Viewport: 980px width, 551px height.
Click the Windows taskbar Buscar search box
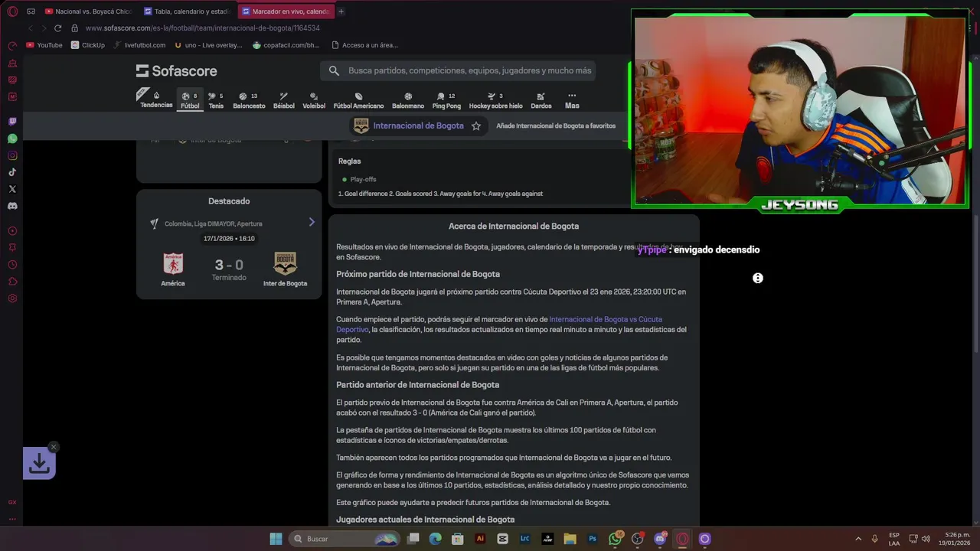coord(344,539)
